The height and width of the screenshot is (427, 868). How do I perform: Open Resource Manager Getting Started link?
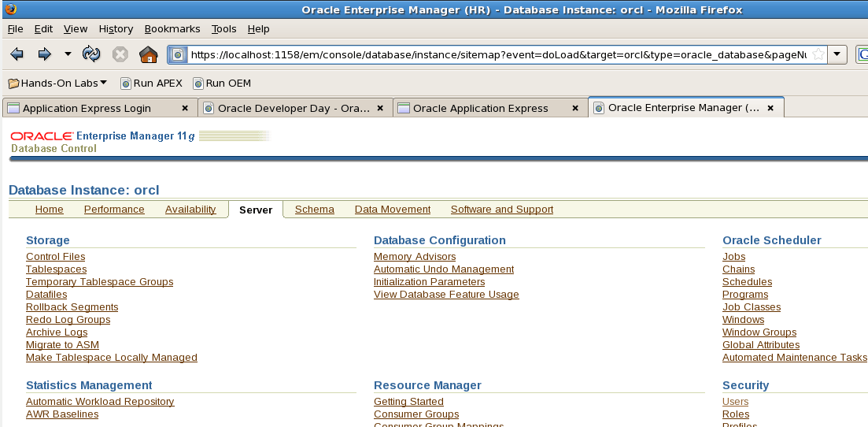pos(408,402)
